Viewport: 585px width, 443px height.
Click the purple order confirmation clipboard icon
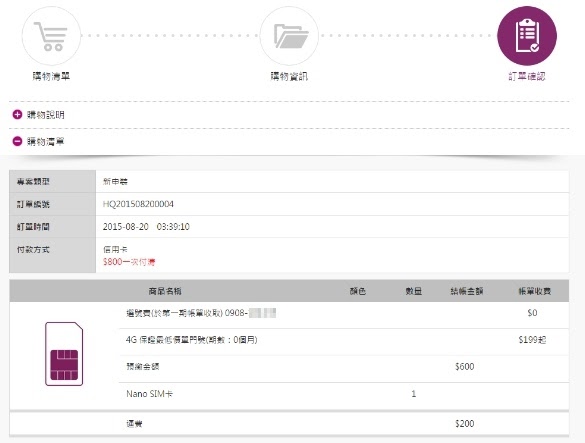click(527, 36)
